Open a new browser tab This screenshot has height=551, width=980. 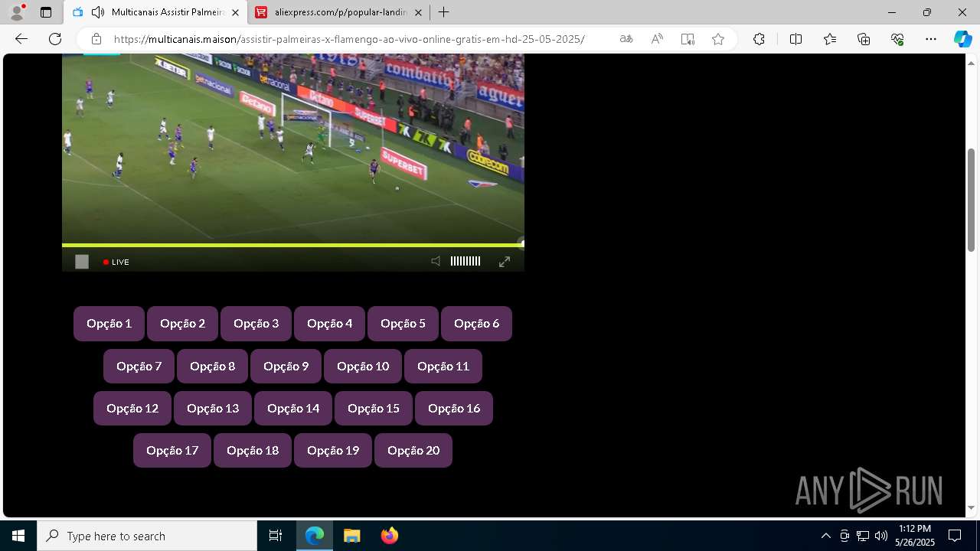click(x=443, y=12)
